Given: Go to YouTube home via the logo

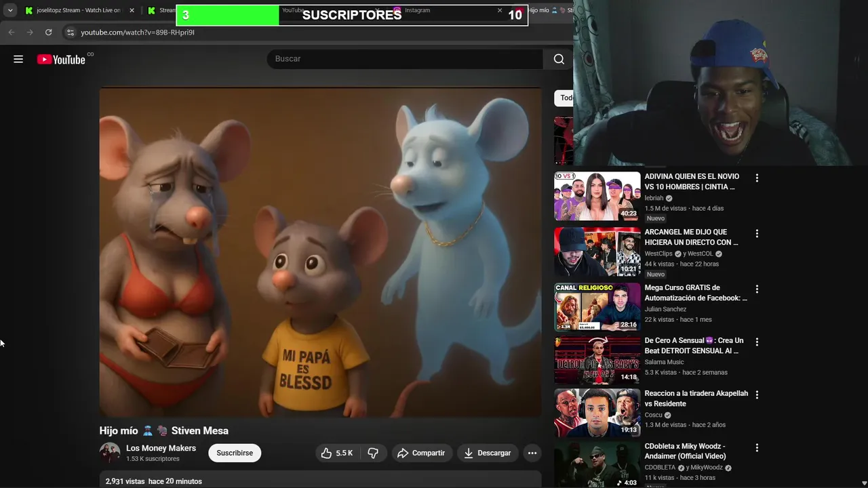Looking at the screenshot, I should pyautogui.click(x=61, y=60).
